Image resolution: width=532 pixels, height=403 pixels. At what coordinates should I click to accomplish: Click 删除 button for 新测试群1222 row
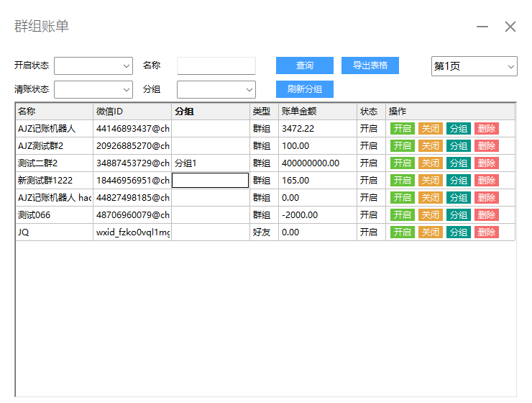486,181
